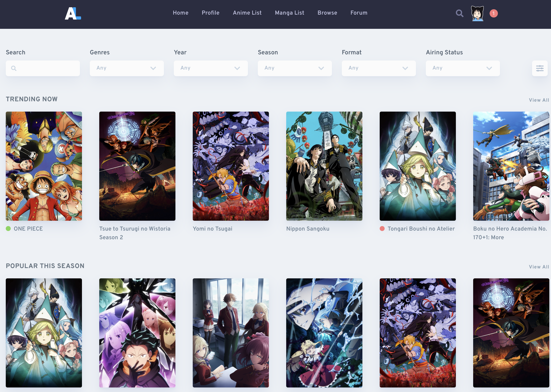The width and height of the screenshot is (551, 392).
Task: Open Boku no Hero Academia No. 170+1 title
Action: click(x=510, y=233)
